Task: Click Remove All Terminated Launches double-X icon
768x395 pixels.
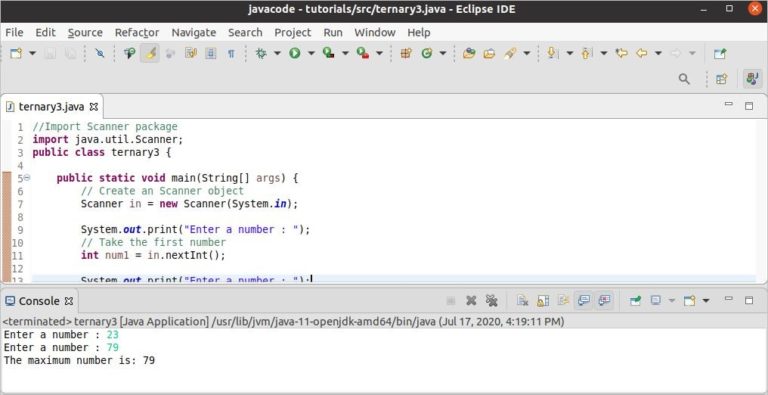Action: coord(491,300)
